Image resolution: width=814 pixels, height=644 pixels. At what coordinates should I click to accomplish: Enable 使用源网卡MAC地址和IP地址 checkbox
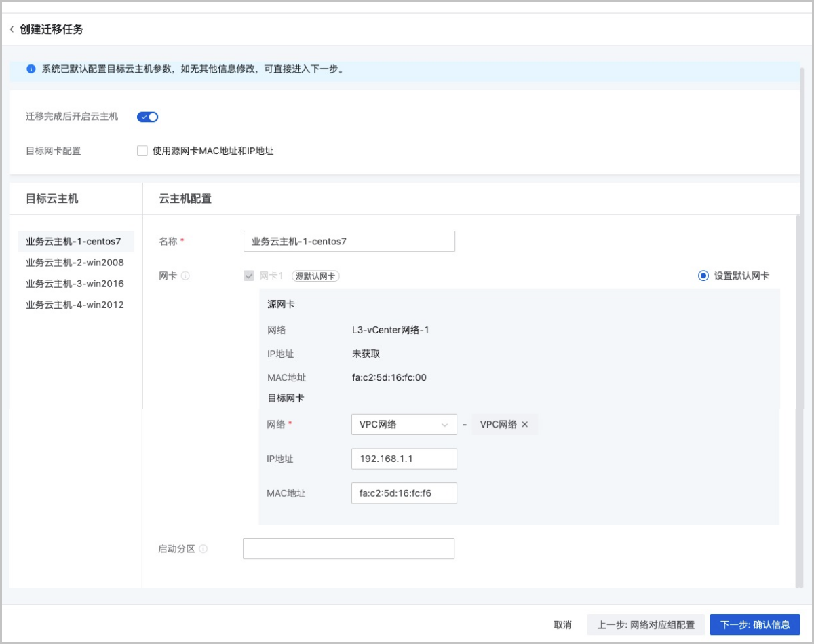[142, 151]
